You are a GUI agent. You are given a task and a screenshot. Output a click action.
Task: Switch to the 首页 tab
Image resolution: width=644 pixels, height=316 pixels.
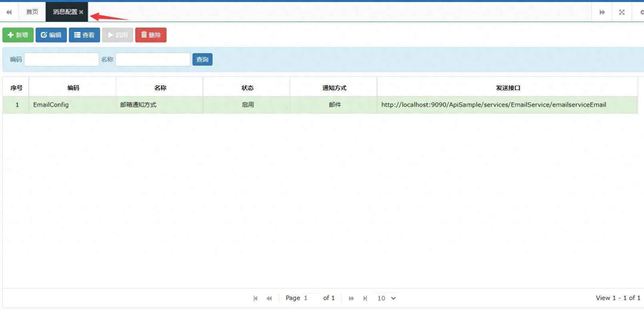tap(32, 12)
